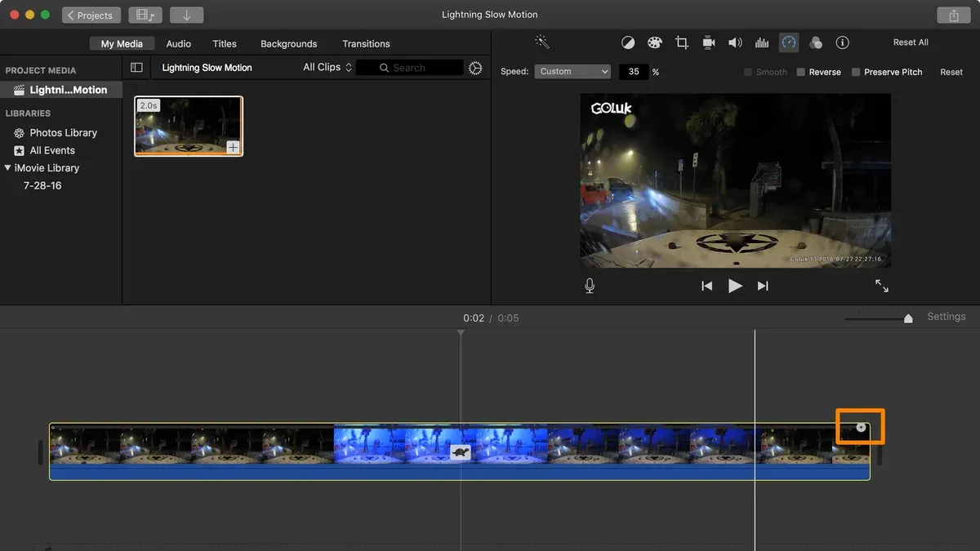
Task: Click the browser Search field
Action: click(x=410, y=68)
